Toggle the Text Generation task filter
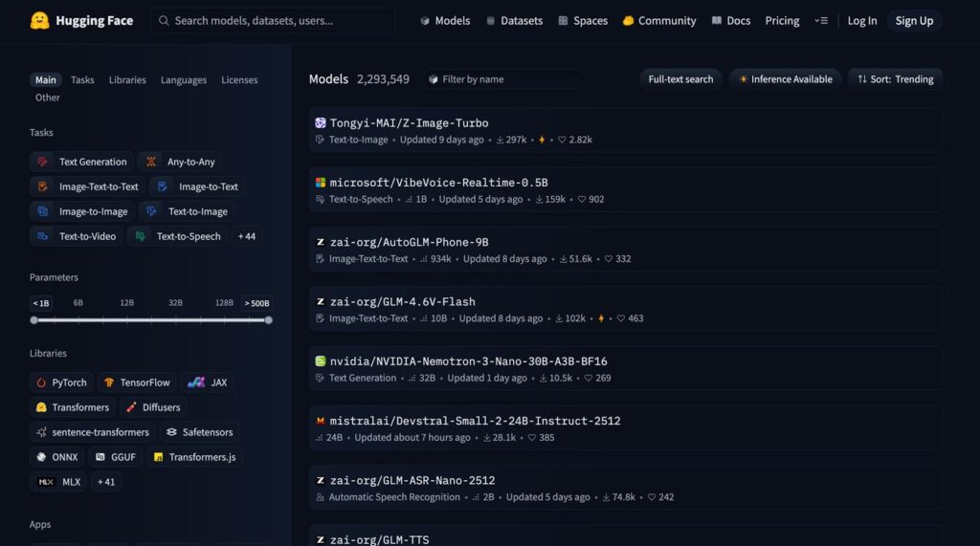This screenshot has height=546, width=980. pos(82,162)
